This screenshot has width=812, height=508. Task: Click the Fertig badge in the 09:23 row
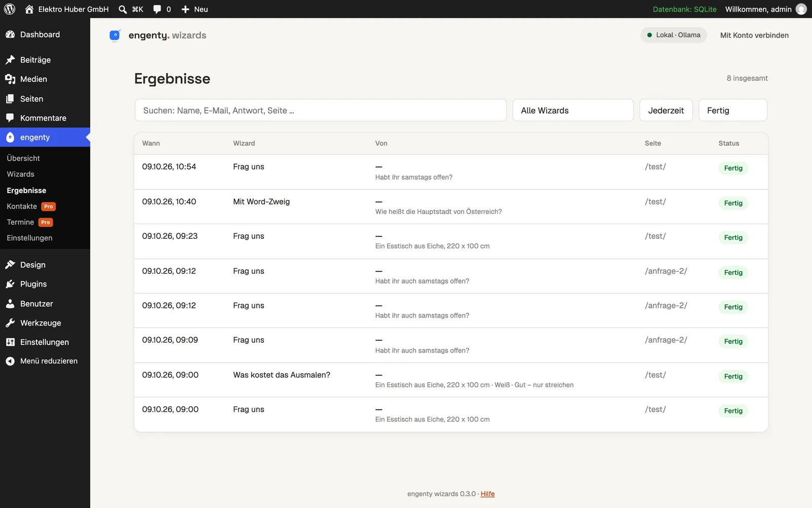[733, 238]
